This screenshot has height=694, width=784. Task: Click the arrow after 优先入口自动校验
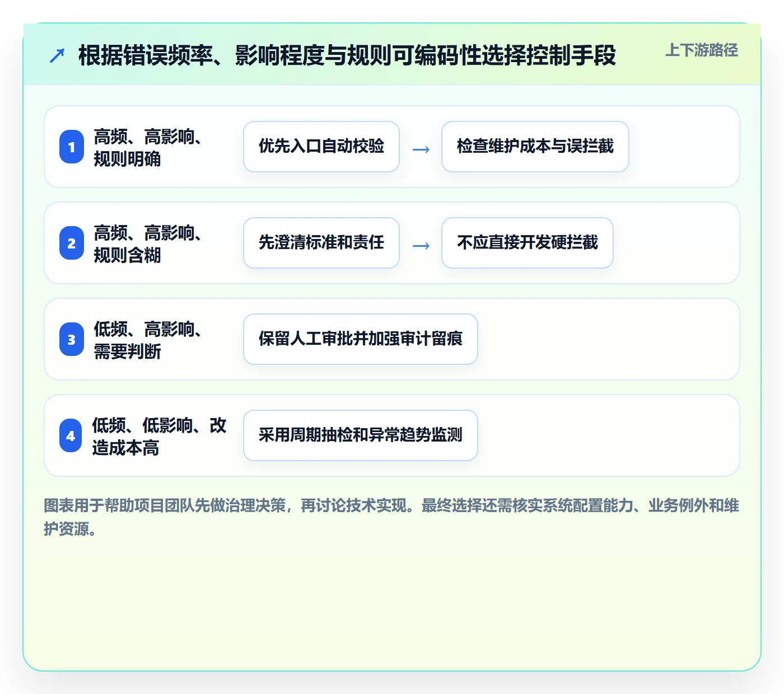pyautogui.click(x=421, y=149)
